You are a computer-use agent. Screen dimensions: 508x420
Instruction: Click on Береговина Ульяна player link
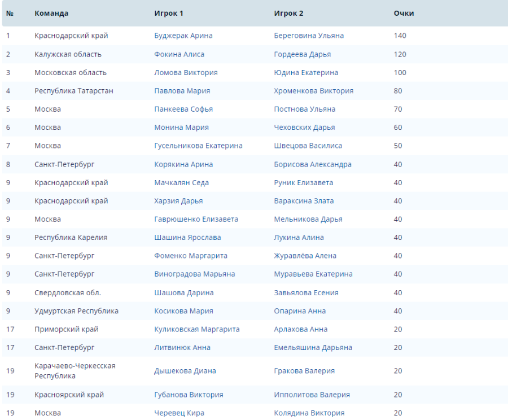(x=308, y=36)
